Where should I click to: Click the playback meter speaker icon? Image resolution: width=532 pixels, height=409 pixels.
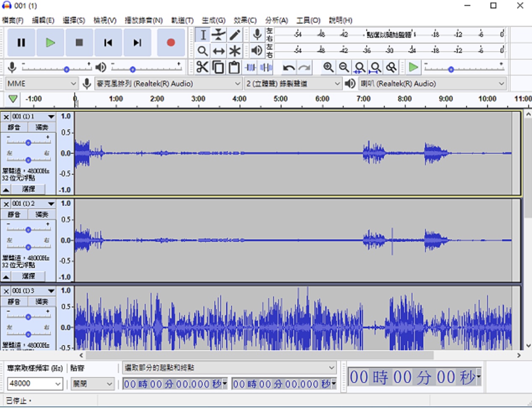(x=257, y=51)
